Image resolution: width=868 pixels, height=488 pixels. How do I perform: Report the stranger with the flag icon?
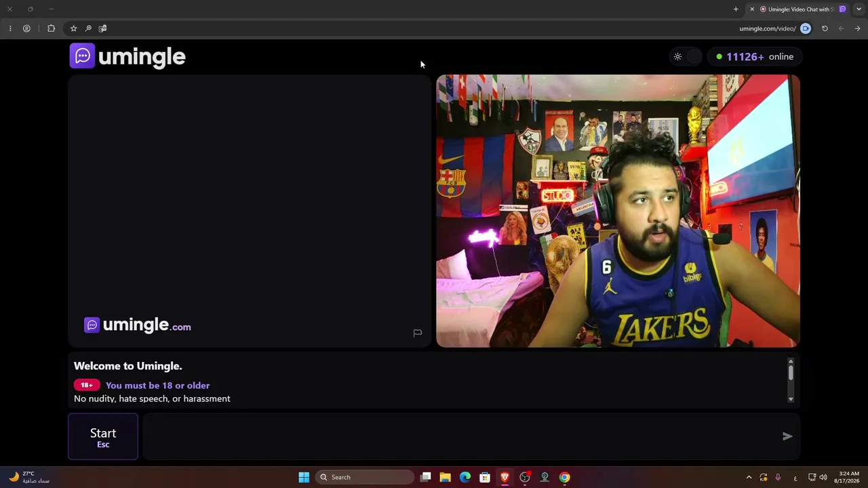click(x=418, y=333)
